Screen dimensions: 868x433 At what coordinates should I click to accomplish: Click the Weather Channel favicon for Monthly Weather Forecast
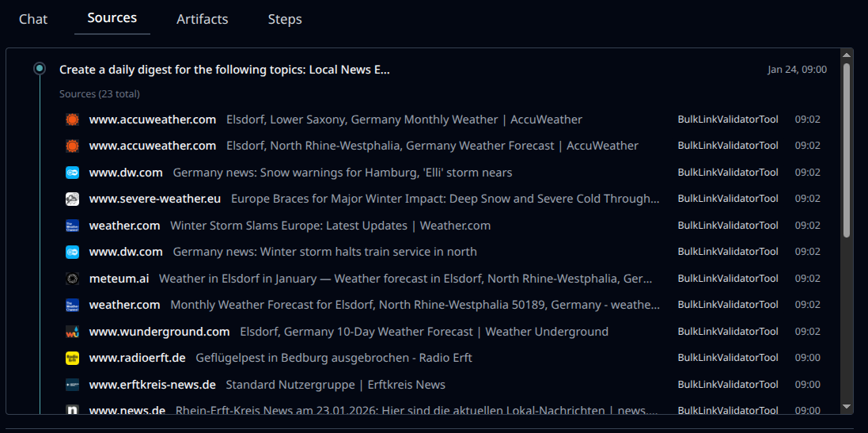72,305
